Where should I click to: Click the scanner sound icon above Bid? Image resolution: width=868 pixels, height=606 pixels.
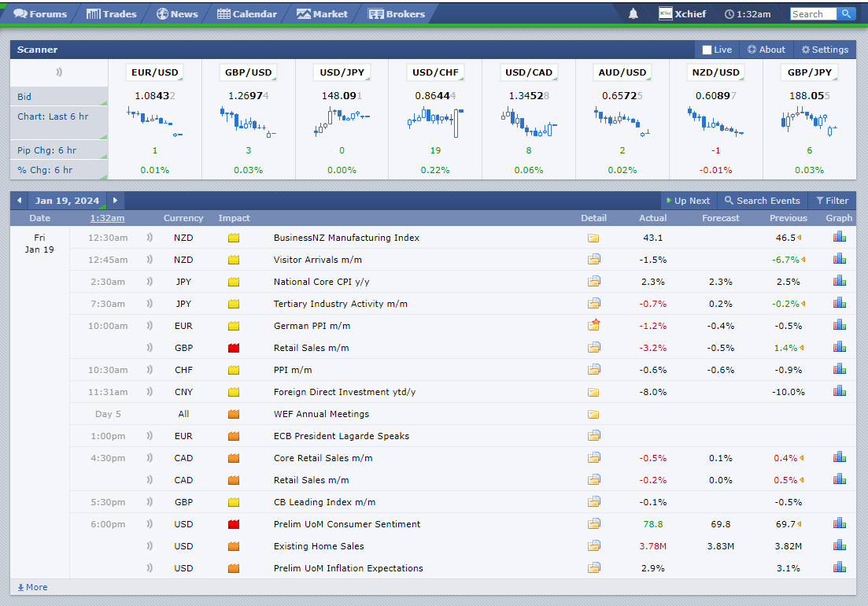click(x=59, y=72)
